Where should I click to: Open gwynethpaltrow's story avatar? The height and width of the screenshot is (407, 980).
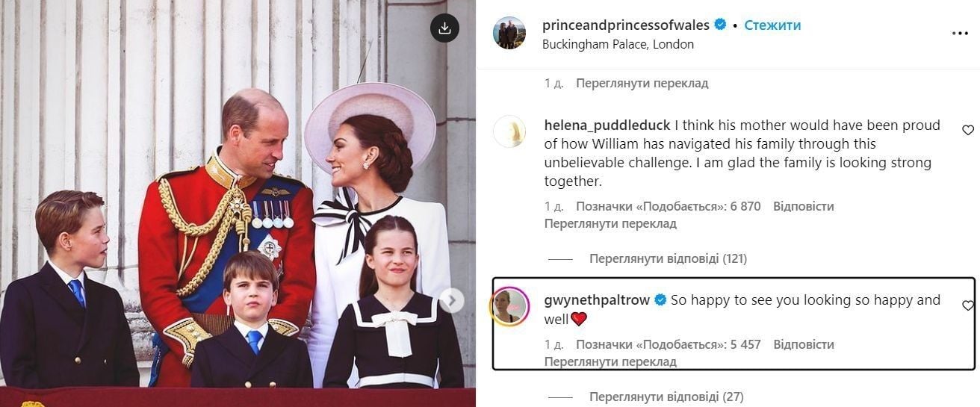tap(509, 306)
